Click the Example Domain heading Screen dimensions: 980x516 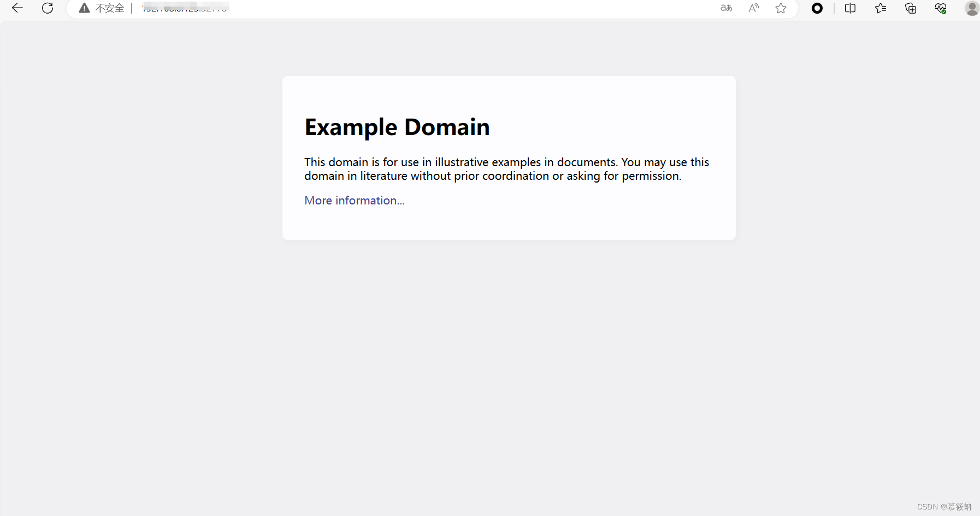coord(397,126)
